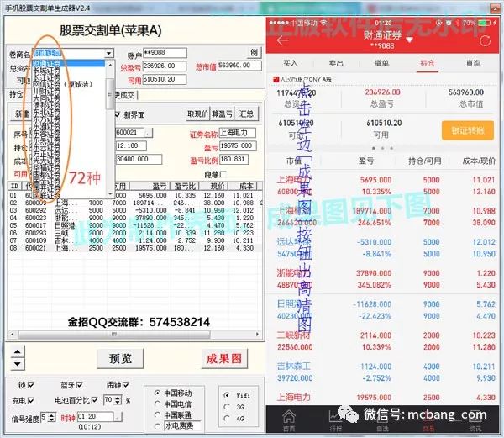Select the 中国联通 carrier radio button
This screenshot has width=504, height=438.
coord(158,414)
